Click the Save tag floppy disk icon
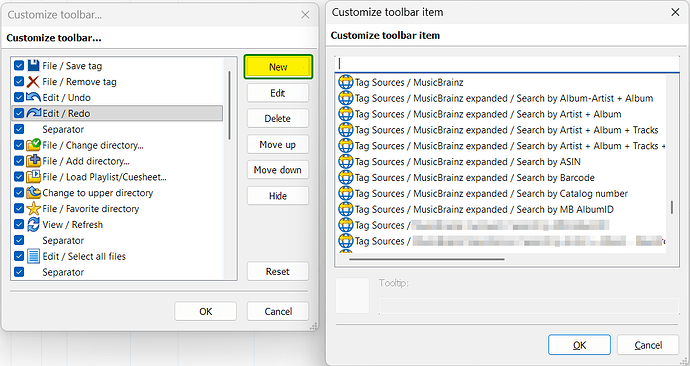The height and width of the screenshot is (366, 690). 33,66
